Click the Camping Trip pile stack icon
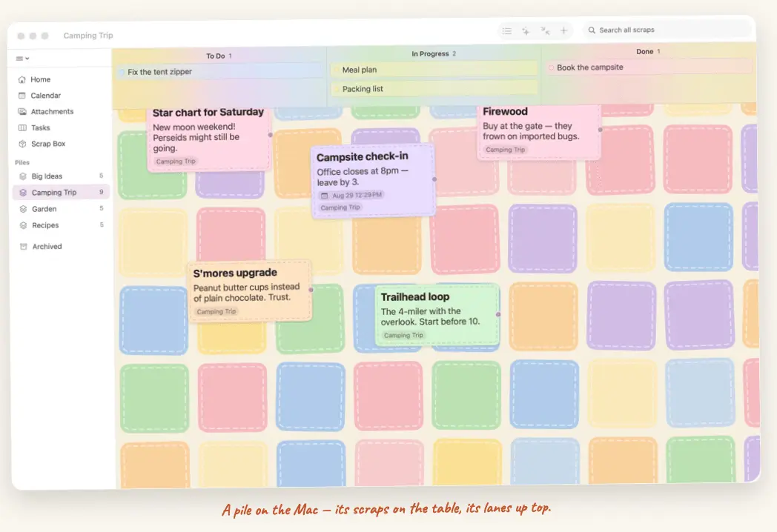Screen dimensions: 777x532 (x=23, y=193)
